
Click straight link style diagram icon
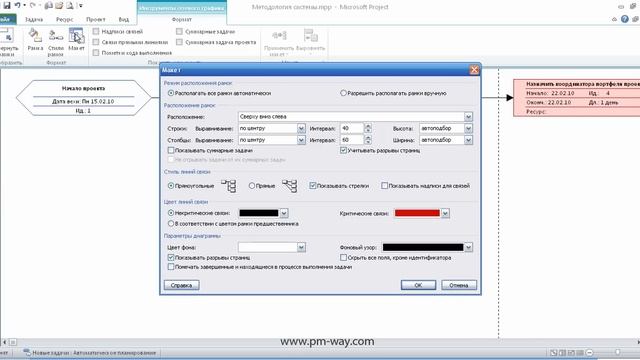click(x=289, y=186)
